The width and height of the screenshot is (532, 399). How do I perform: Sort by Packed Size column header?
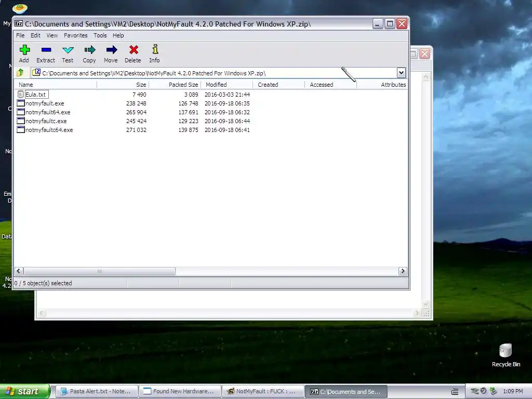175,85
